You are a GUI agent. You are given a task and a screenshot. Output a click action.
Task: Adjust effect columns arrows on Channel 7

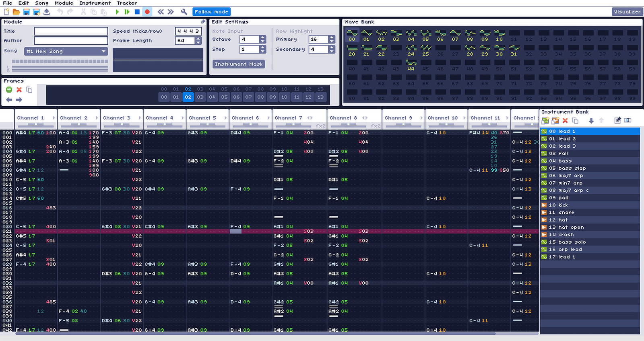coord(310,118)
